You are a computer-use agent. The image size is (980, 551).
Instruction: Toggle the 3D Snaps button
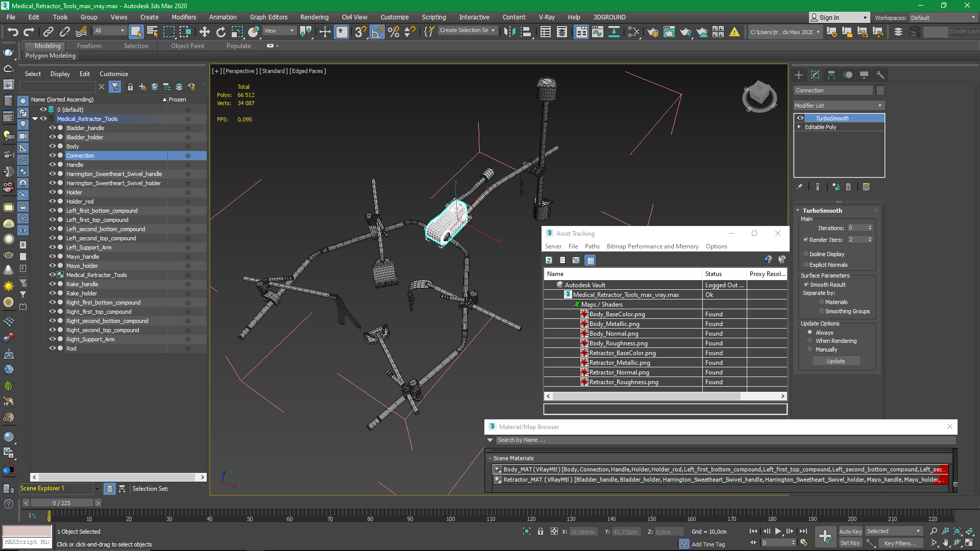360,32
